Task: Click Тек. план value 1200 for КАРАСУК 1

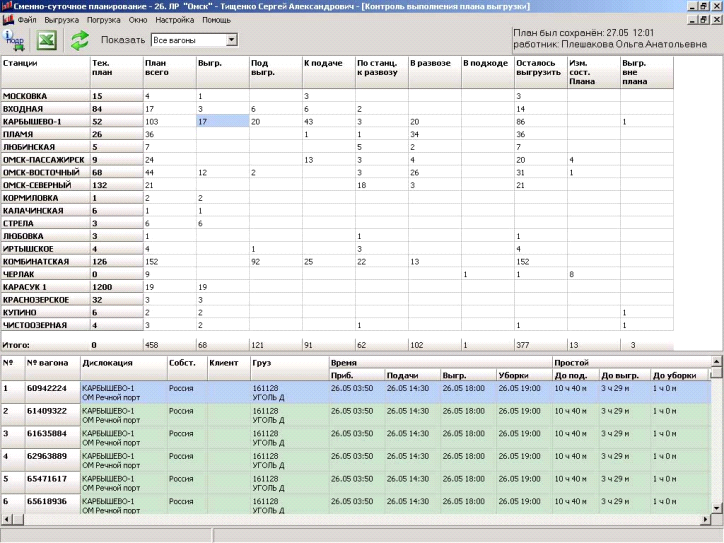Action: [x=117, y=287]
